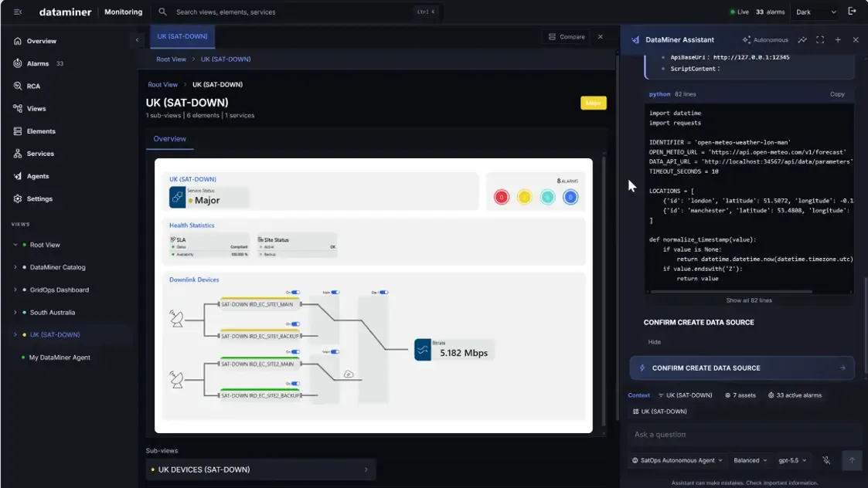Collapse the left sidebar with the chevron

(138, 40)
